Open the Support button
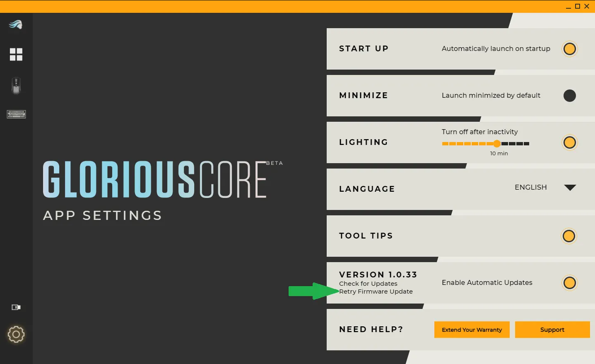 pos(552,330)
